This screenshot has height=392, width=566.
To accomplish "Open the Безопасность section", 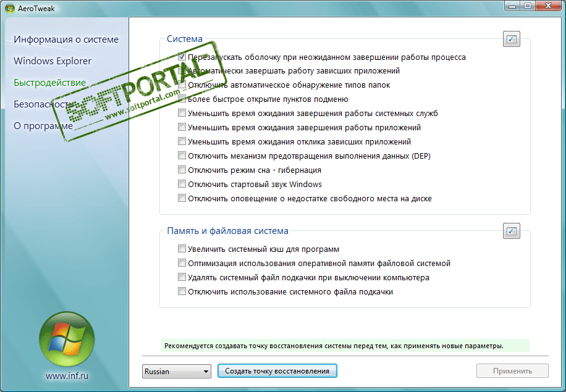I will click(44, 104).
